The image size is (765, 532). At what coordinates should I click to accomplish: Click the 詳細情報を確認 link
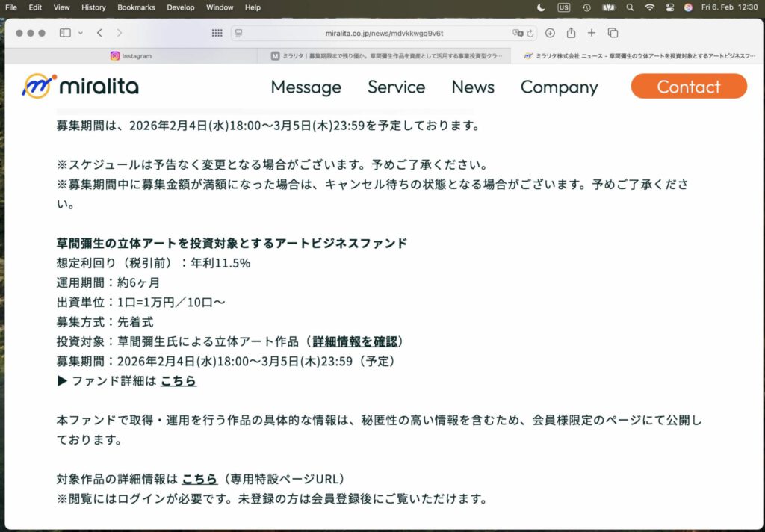click(x=355, y=341)
